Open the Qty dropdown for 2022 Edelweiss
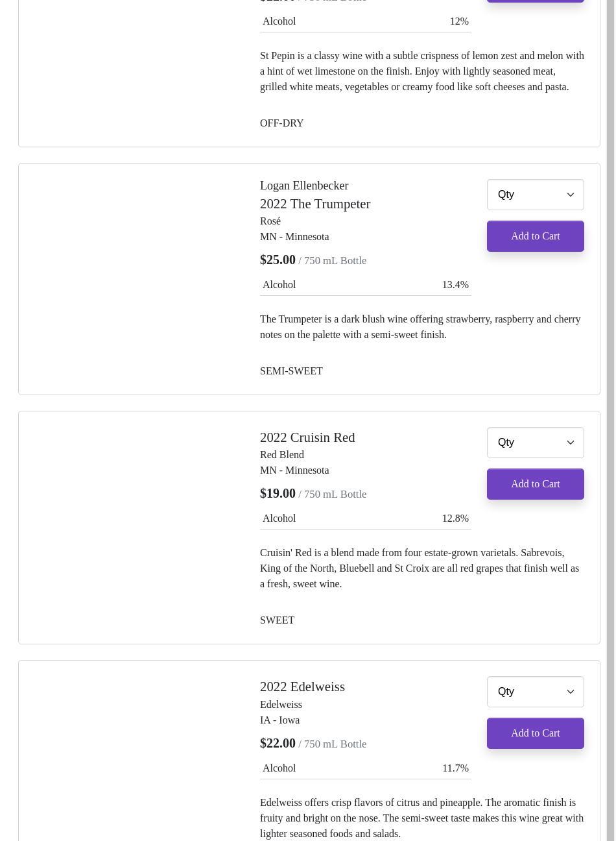Viewport: 616px width, 841px height. tap(535, 692)
